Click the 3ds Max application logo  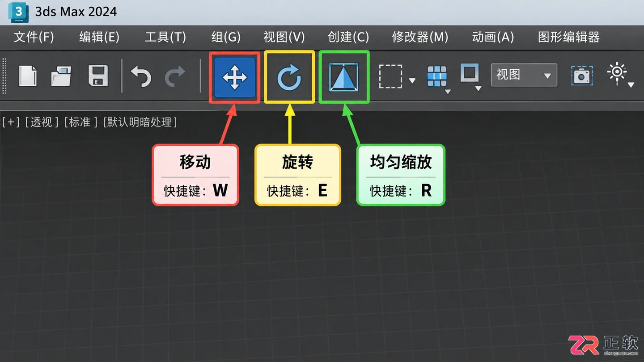18,12
